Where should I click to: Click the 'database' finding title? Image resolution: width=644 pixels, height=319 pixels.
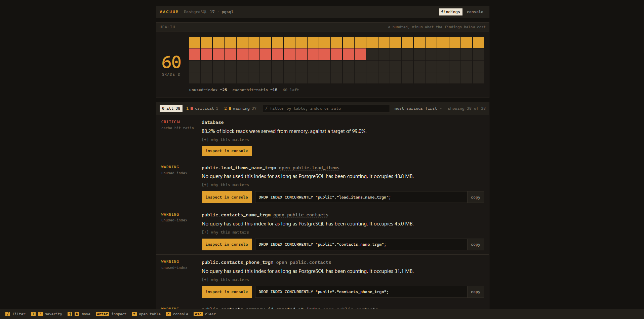click(212, 122)
